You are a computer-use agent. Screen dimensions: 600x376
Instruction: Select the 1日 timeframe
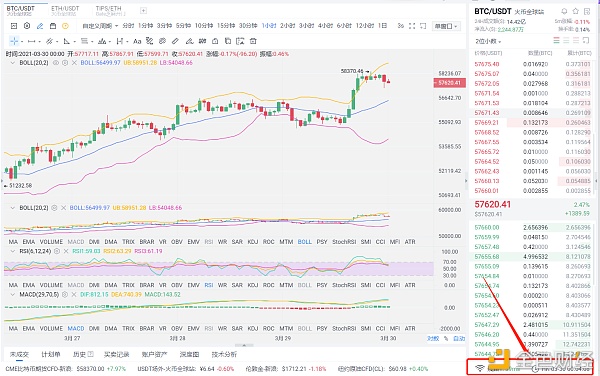[x=382, y=26]
